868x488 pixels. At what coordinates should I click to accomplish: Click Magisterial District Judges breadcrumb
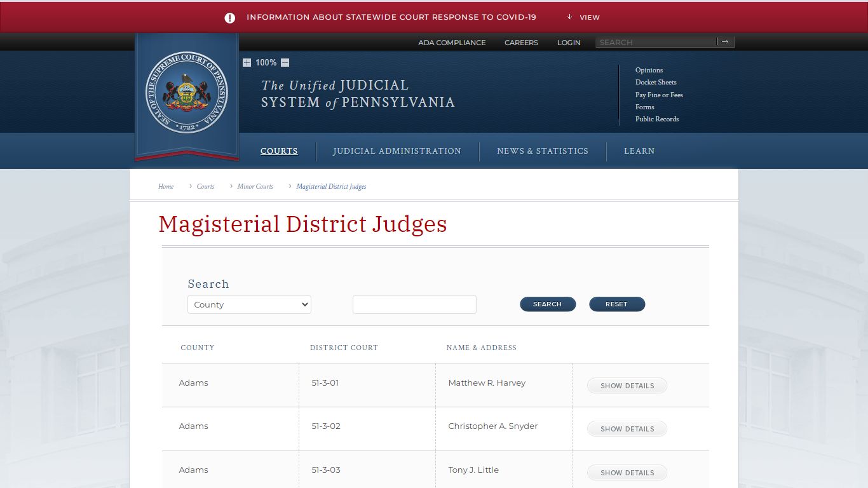click(331, 186)
